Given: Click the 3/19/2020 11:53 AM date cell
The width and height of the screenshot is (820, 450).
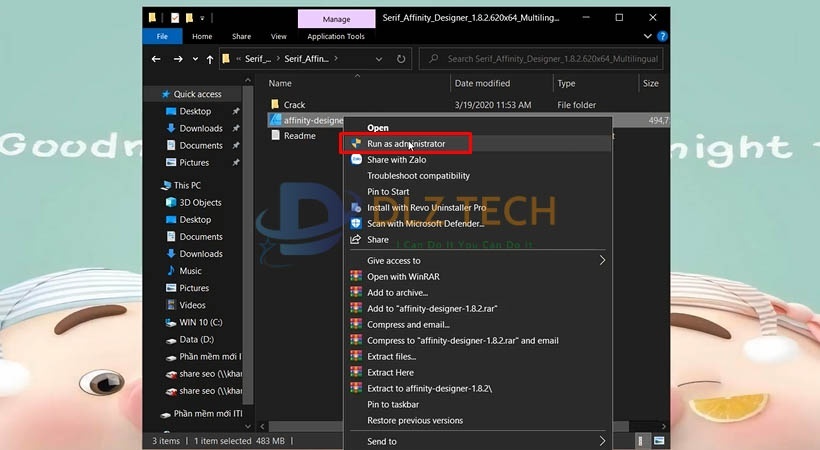Looking at the screenshot, I should (493, 105).
